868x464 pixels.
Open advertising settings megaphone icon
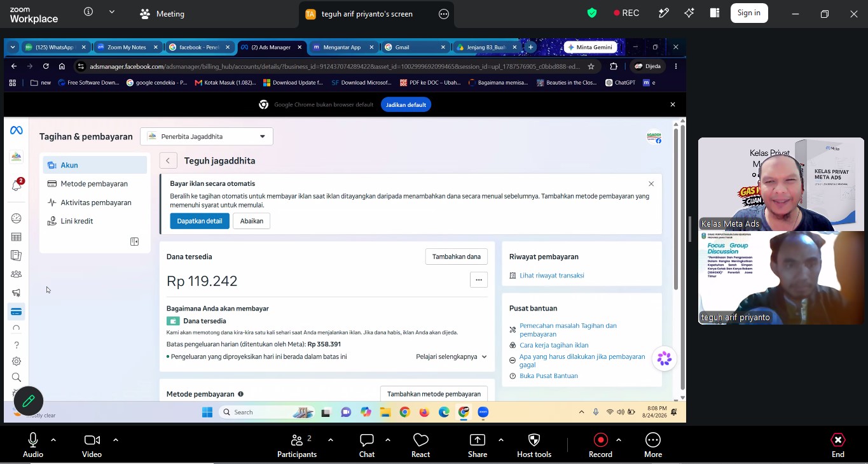pos(17,293)
